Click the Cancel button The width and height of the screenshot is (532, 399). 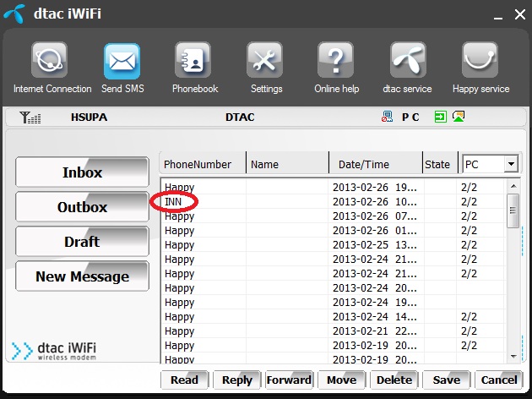click(x=499, y=380)
